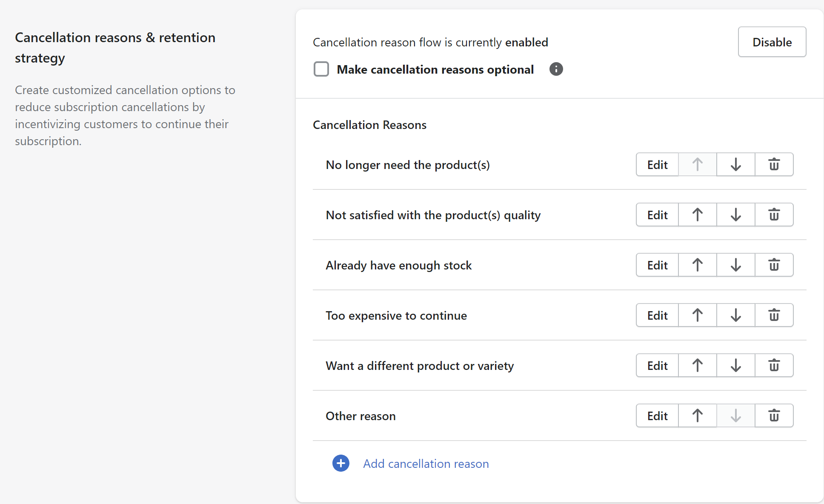The width and height of the screenshot is (824, 504).
Task: Disable the cancellation reason flow
Action: click(x=772, y=42)
